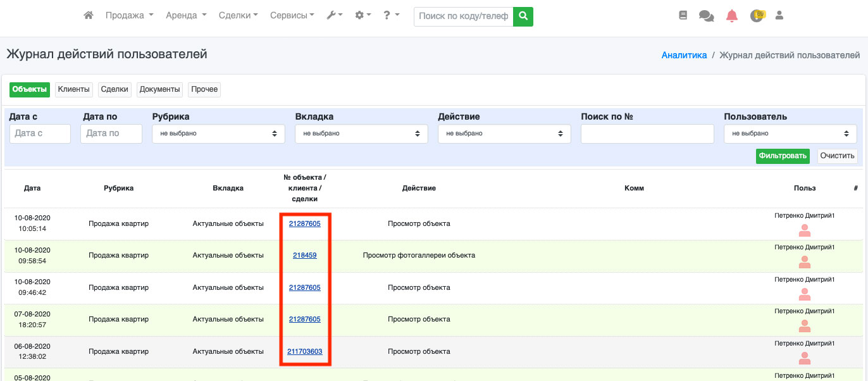The height and width of the screenshot is (381, 868).
Task: Open the gear settings menu
Action: 363,16
